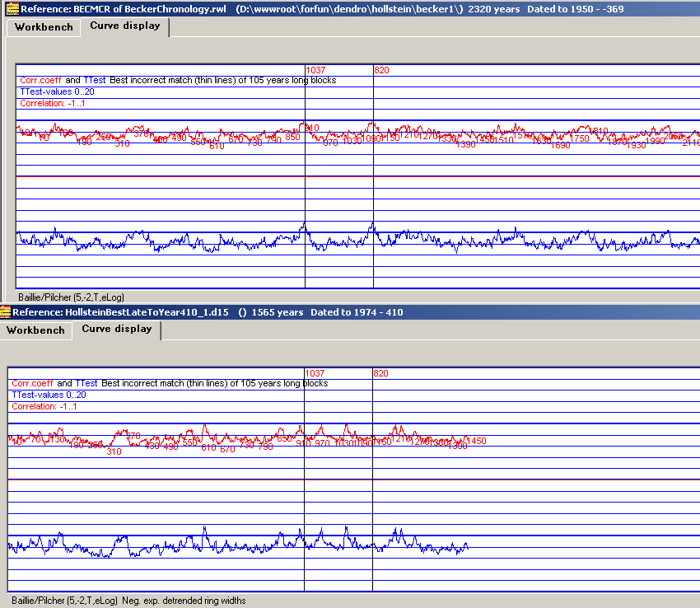Screen dimensions: 700x608
Task: Click 'Correlation: -1..1' in lower chart
Action: click(44, 406)
